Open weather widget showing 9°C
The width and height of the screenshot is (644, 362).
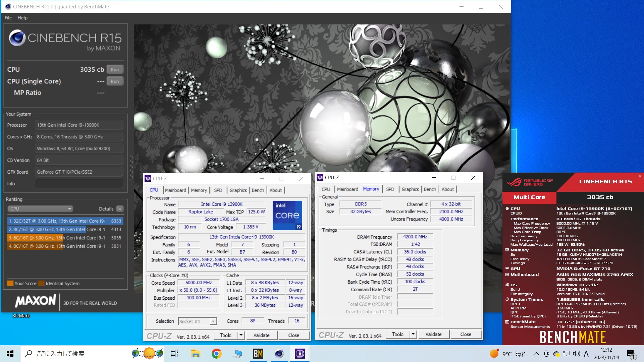tap(508, 354)
